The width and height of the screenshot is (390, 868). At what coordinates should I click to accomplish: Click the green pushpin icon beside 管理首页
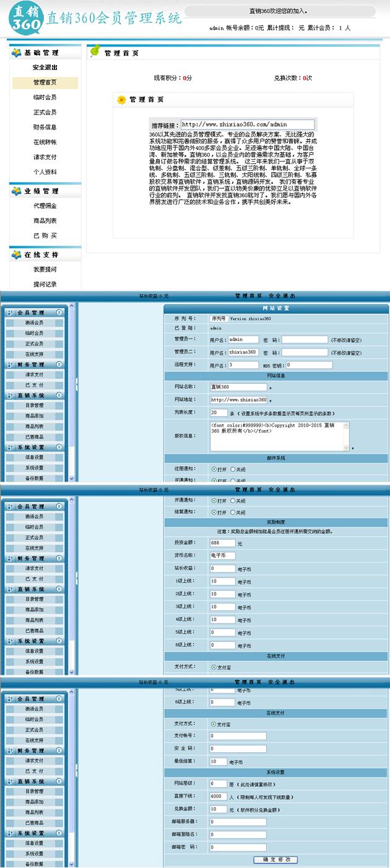[95, 52]
